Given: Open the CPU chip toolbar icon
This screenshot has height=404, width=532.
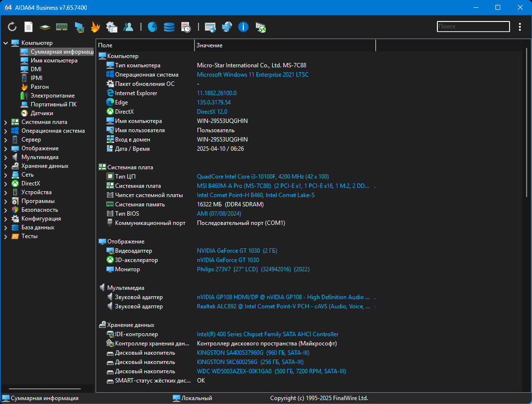Looking at the screenshot, I should pyautogui.click(x=45, y=27).
